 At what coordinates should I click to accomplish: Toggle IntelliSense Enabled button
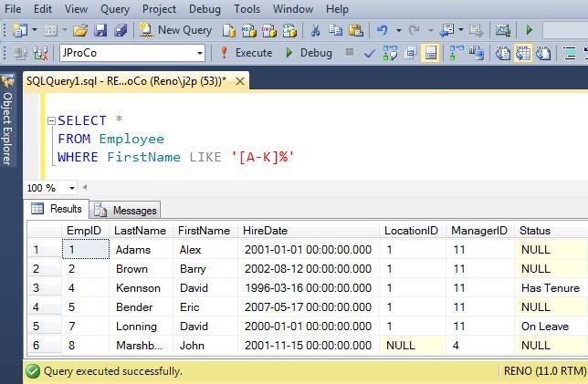431,53
